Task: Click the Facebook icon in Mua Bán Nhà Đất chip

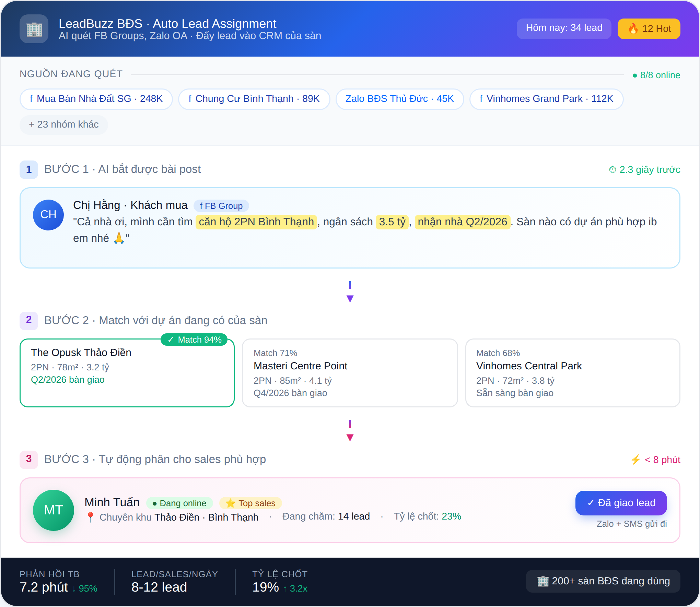Action: 31,99
